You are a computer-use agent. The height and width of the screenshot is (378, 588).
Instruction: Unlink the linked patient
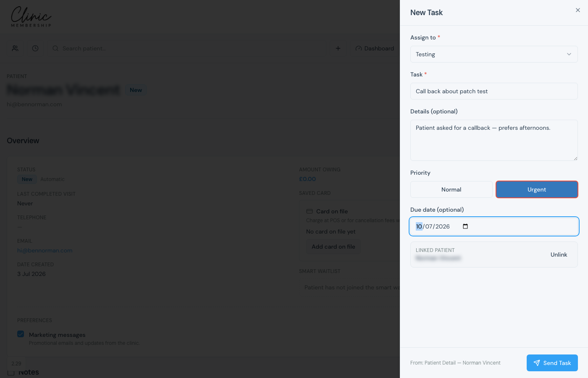coord(559,255)
